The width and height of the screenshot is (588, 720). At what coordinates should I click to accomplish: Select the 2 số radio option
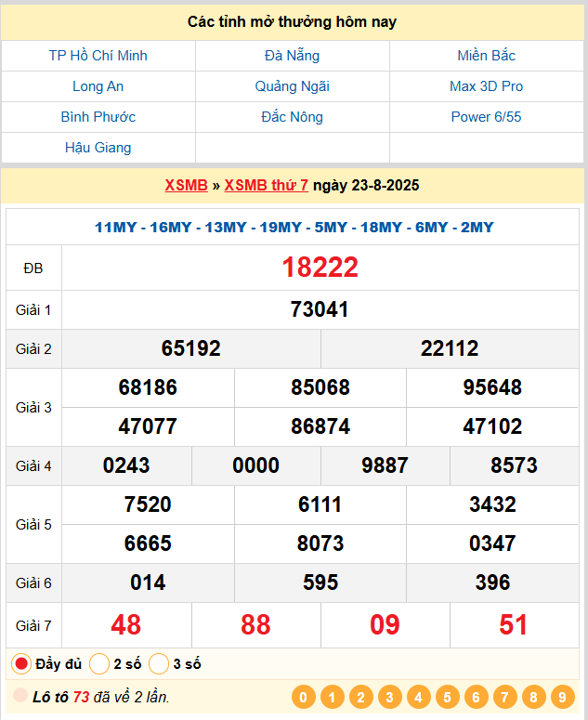(99, 664)
